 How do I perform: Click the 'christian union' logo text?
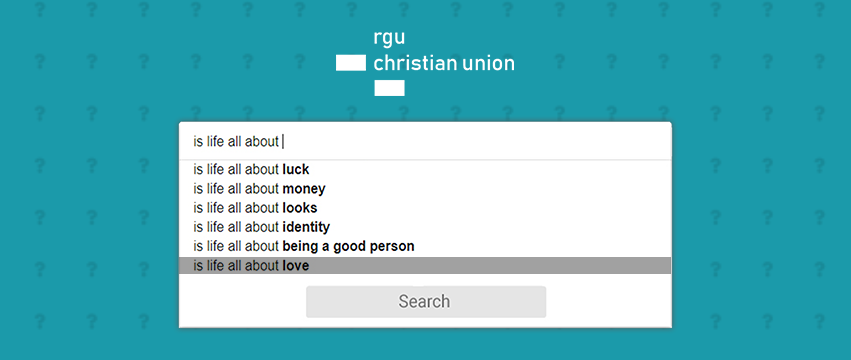click(444, 63)
